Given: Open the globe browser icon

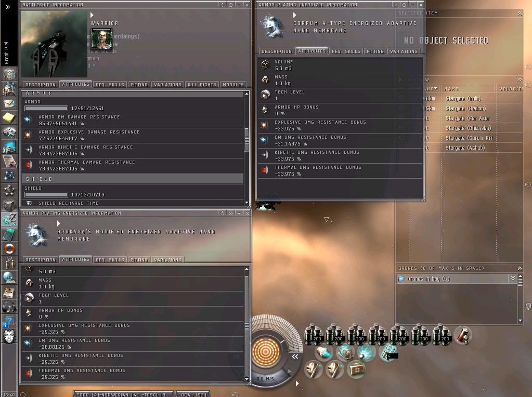Looking at the screenshot, I should 9,277.
